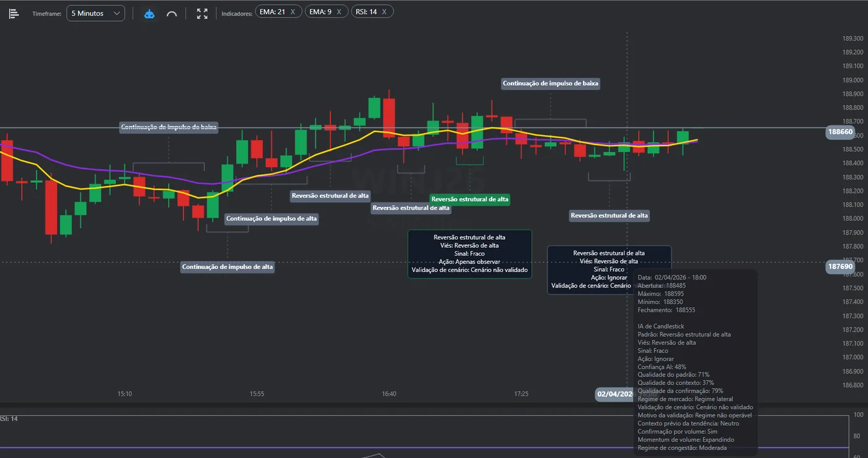Screen dimensions: 868x458
Task: Enter fullscreen with the expand arrows icon
Action: click(x=202, y=13)
